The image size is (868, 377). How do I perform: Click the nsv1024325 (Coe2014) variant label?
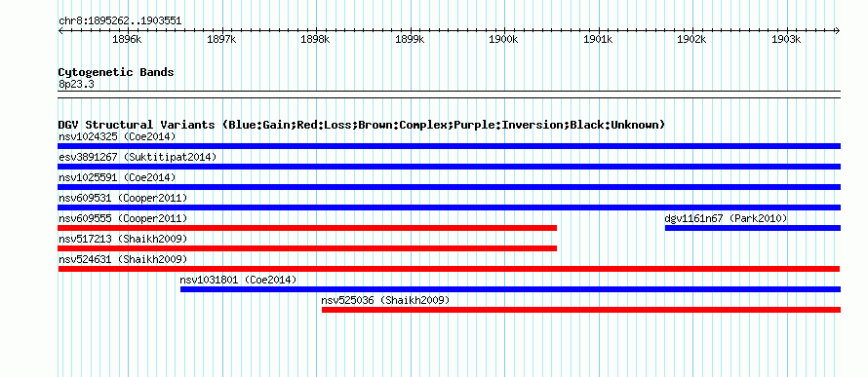point(117,136)
